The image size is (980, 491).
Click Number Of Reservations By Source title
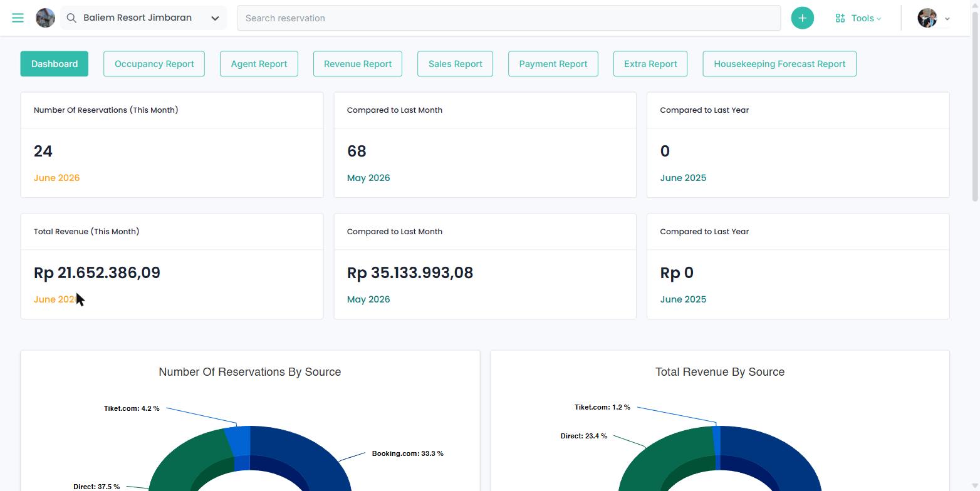pyautogui.click(x=250, y=372)
